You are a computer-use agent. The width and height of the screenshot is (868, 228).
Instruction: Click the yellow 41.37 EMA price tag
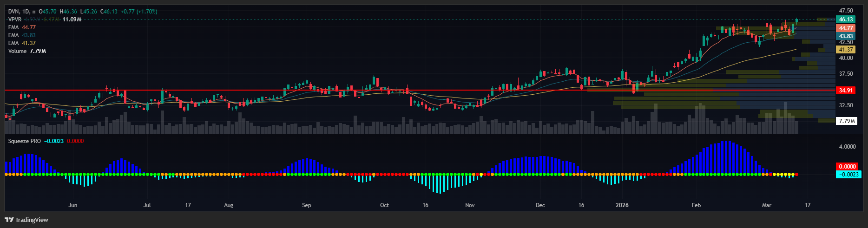(x=846, y=50)
